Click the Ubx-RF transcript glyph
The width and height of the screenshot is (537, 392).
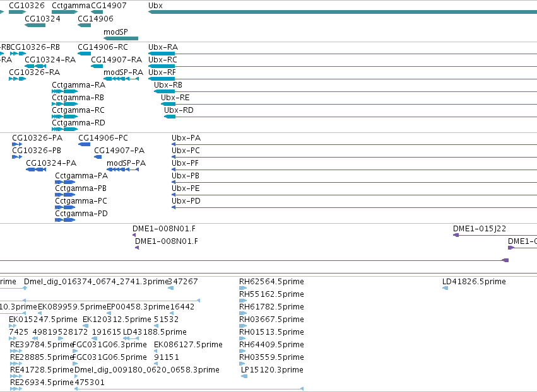click(343, 79)
